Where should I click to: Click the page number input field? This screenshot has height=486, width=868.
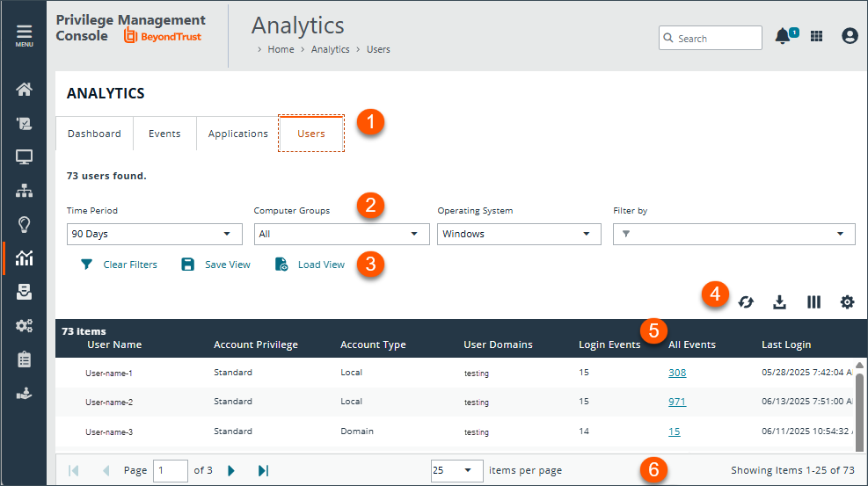click(x=170, y=470)
